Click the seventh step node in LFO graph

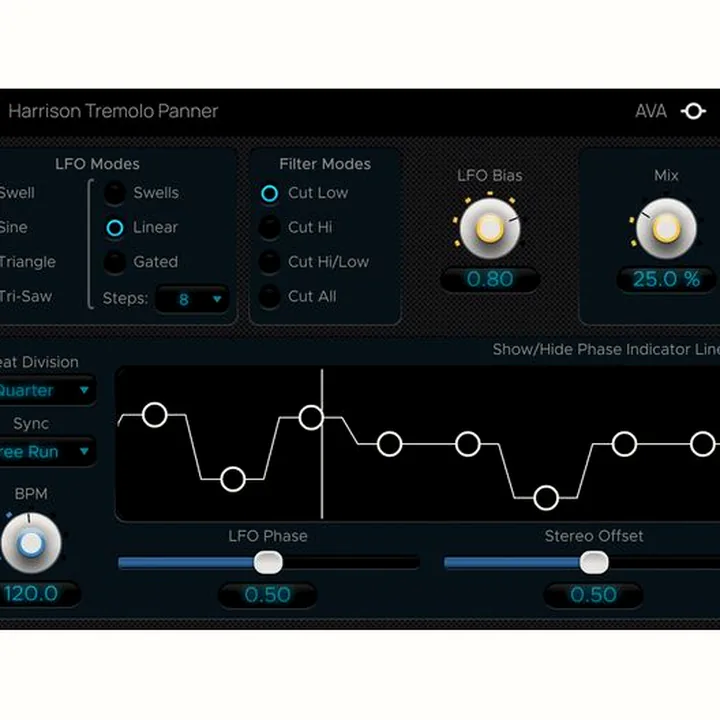(x=624, y=444)
